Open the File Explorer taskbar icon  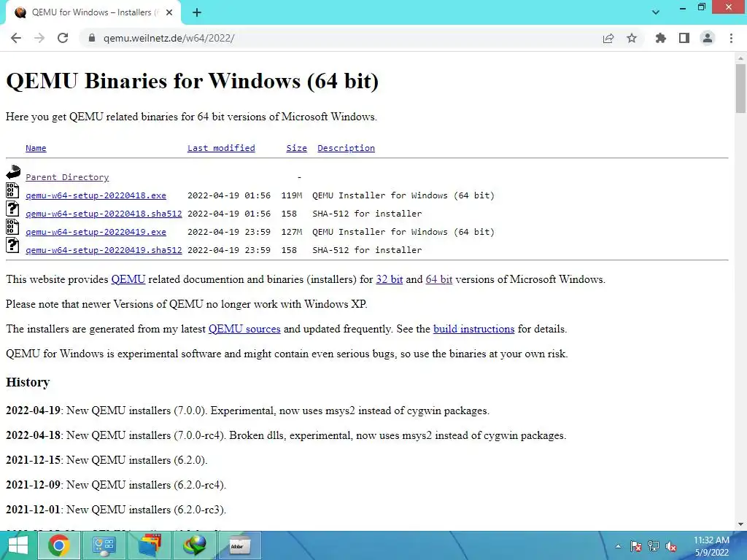point(149,545)
